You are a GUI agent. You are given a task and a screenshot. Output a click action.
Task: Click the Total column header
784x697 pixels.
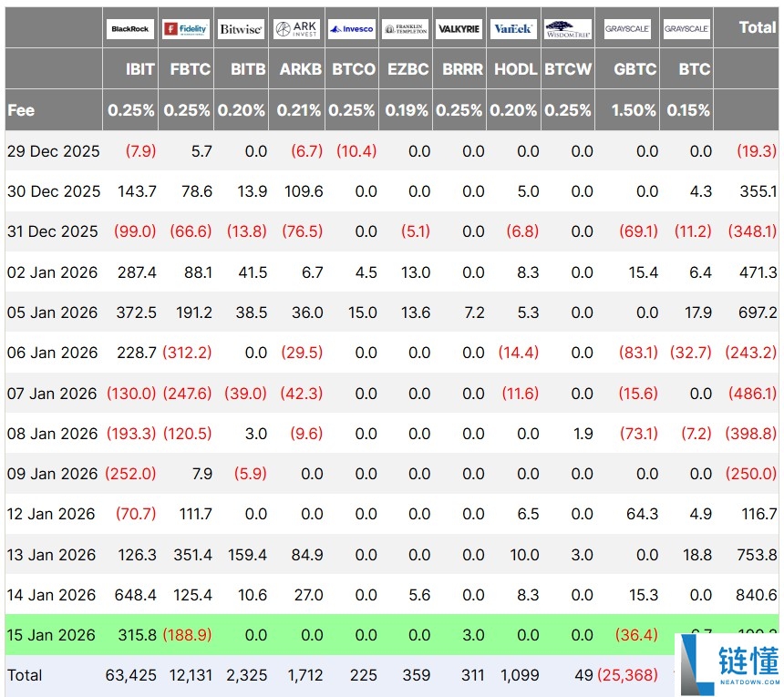click(x=757, y=27)
